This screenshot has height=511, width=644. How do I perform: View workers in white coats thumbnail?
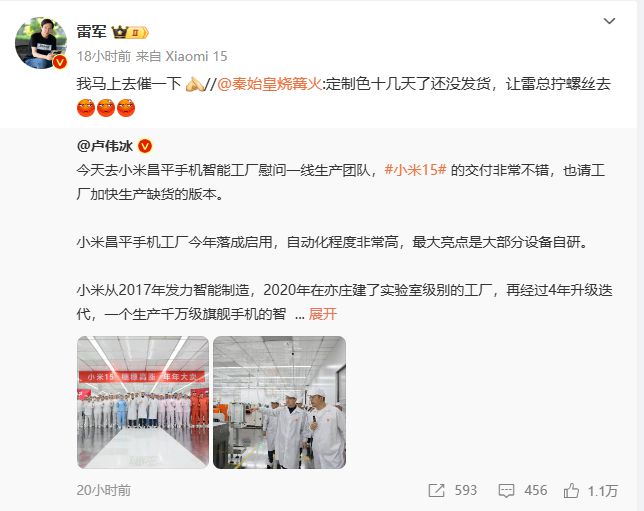279,403
